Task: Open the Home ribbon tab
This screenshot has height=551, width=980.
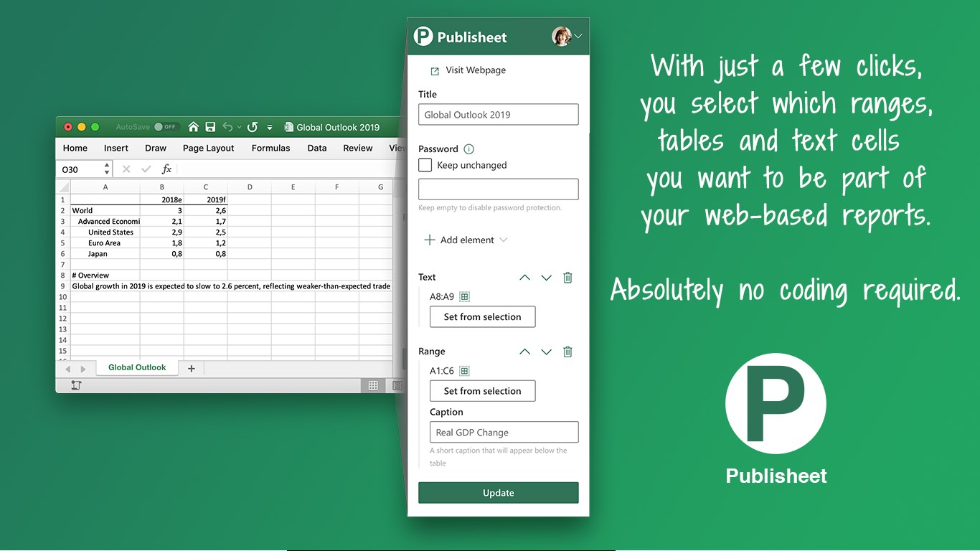Action: (x=75, y=148)
